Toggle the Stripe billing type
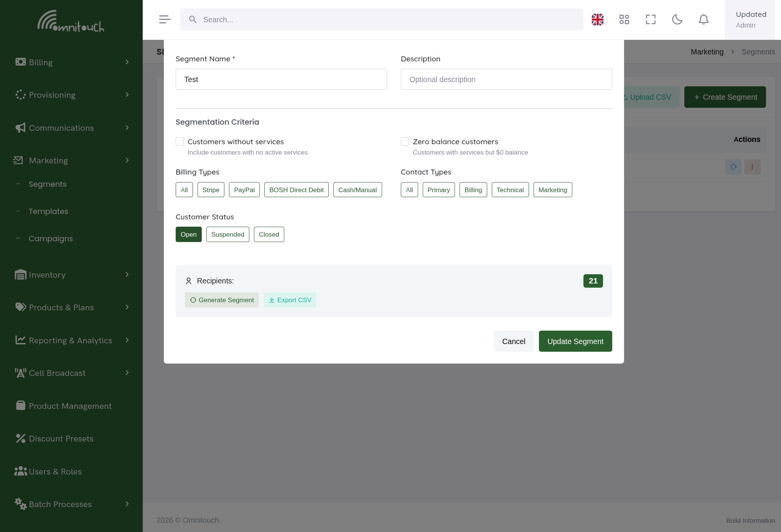The image size is (781, 532). [x=211, y=190]
